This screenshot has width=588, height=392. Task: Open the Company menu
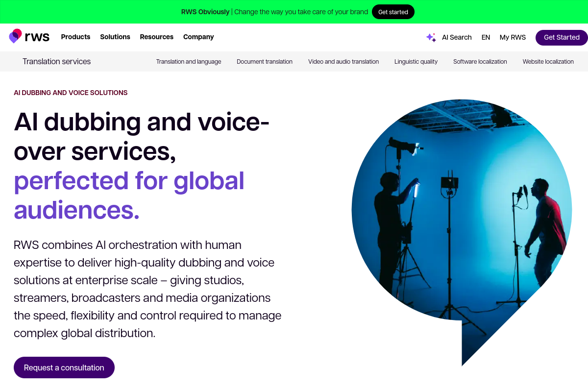(198, 37)
